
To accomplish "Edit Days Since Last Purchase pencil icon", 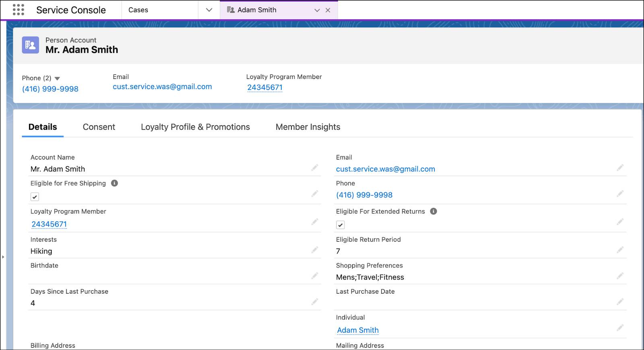I will 315,302.
